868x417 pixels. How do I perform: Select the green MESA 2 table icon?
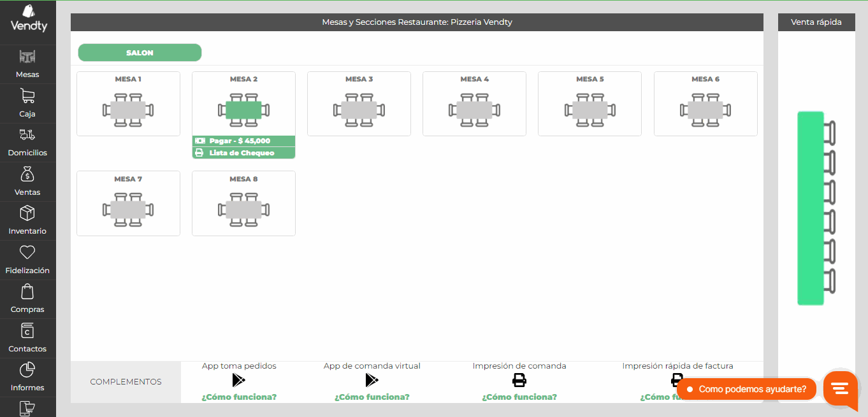(243, 110)
